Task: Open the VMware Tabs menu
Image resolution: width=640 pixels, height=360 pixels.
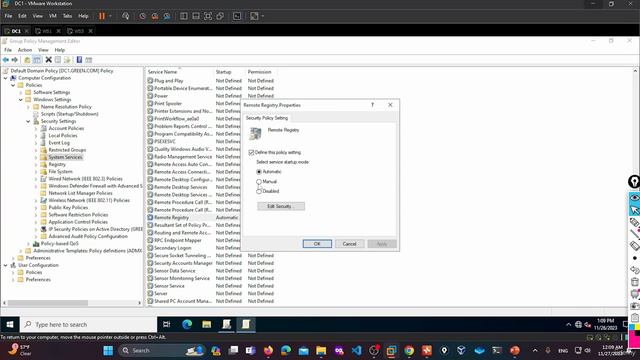Action: (x=67, y=16)
